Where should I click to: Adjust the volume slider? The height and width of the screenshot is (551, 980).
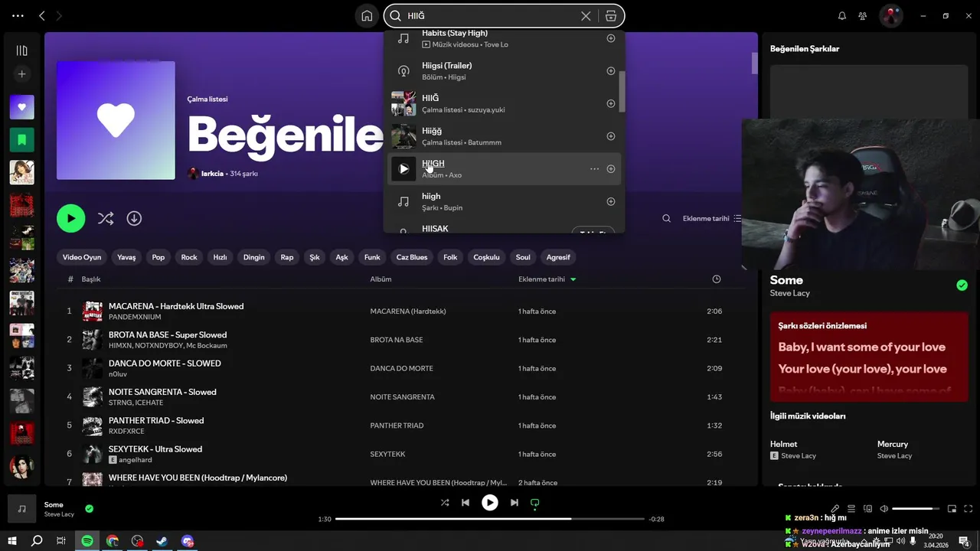(916, 509)
